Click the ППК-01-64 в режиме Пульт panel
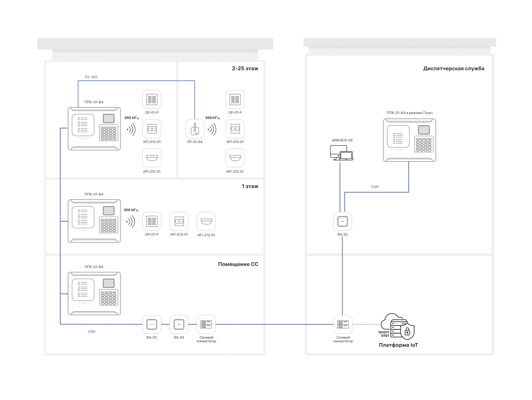 (x=409, y=140)
